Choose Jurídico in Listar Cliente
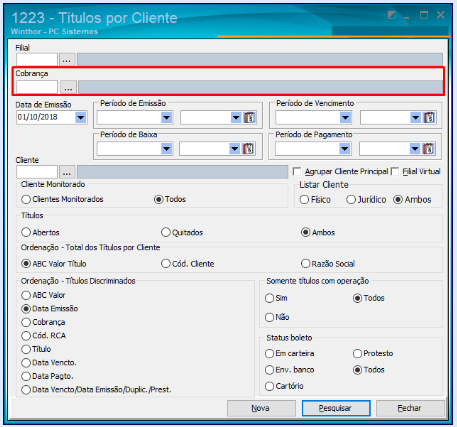Screen dimensions: 457x427 pyautogui.click(x=351, y=200)
